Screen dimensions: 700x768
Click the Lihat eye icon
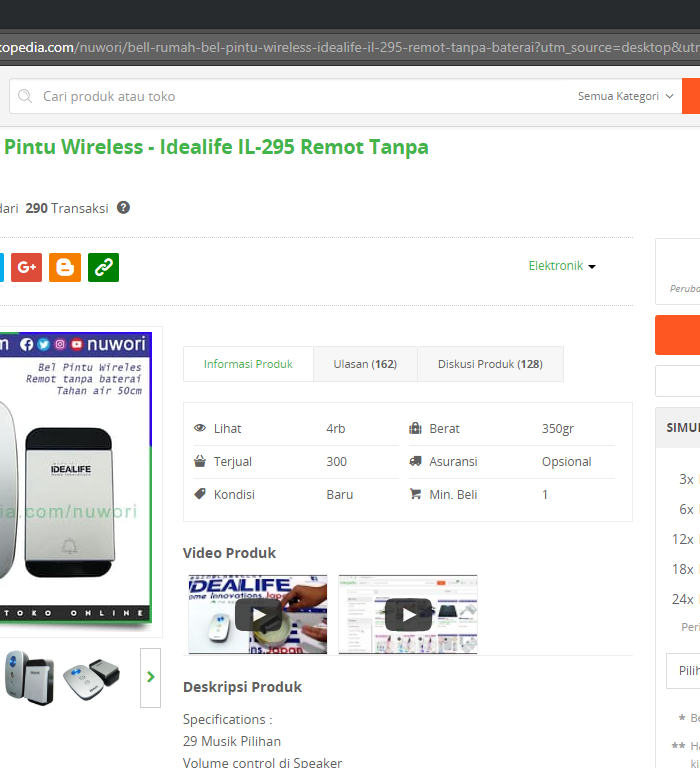200,428
